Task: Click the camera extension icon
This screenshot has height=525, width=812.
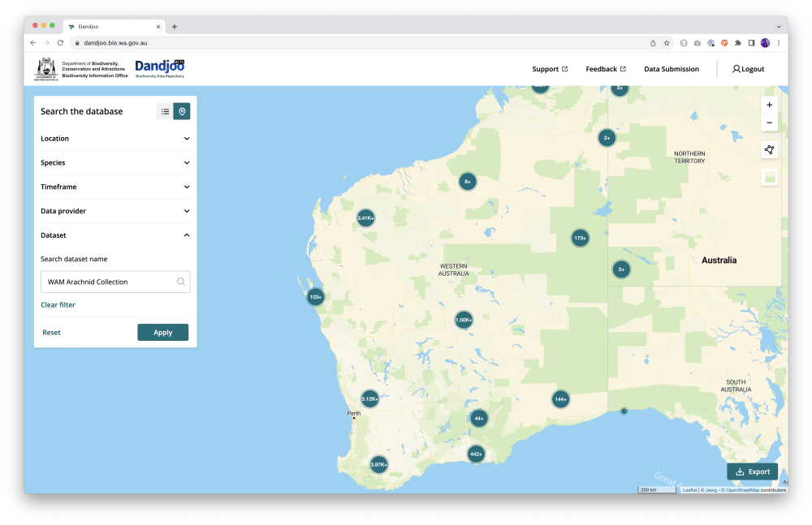Action: coord(697,43)
